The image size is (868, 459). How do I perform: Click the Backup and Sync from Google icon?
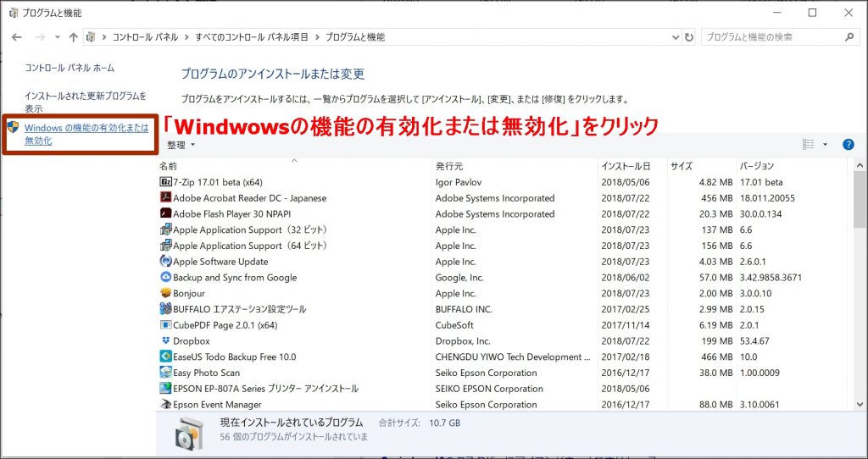pyautogui.click(x=165, y=278)
